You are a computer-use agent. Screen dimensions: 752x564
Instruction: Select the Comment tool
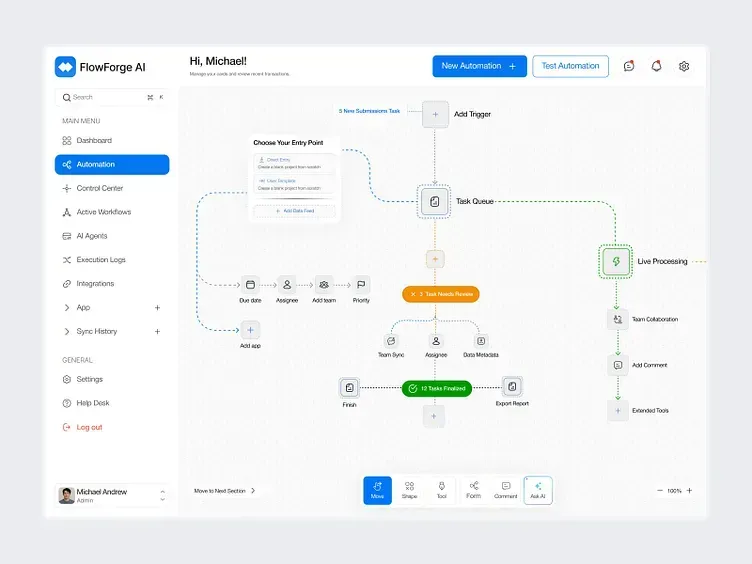point(505,490)
